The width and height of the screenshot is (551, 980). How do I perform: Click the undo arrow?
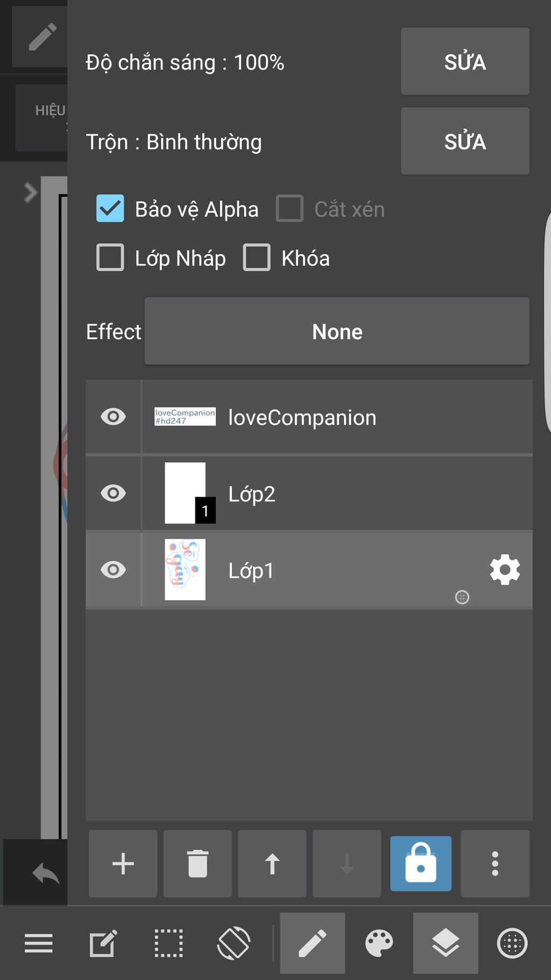46,873
